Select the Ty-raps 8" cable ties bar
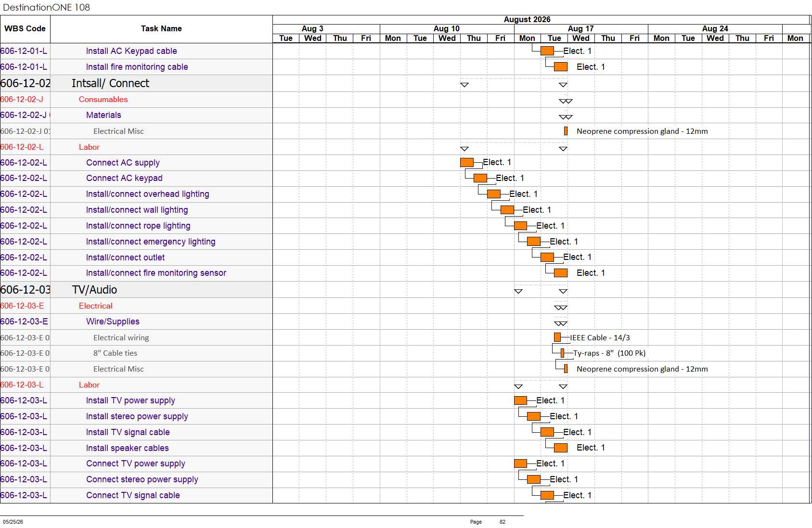Image resolution: width=812 pixels, height=528 pixels. pos(562,353)
